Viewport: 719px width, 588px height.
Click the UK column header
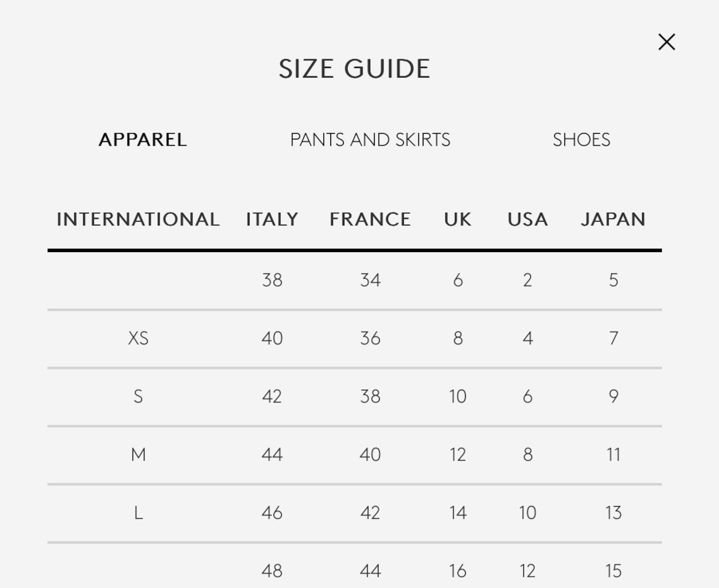tap(458, 219)
